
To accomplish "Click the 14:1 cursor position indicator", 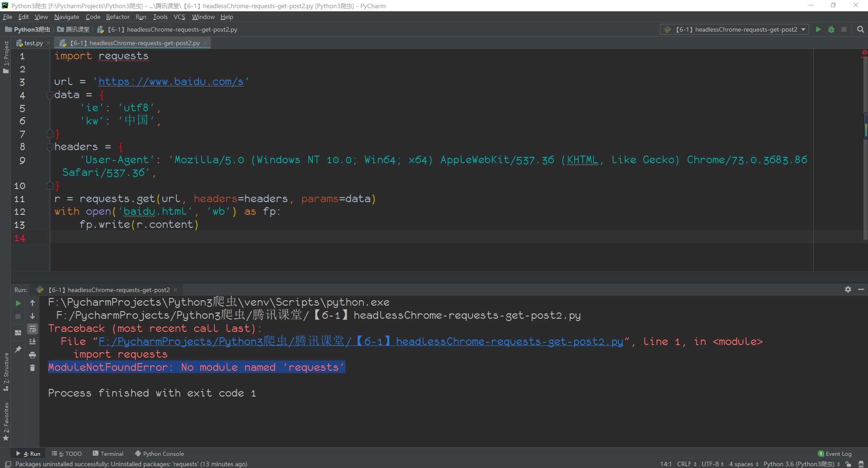I will (665, 464).
